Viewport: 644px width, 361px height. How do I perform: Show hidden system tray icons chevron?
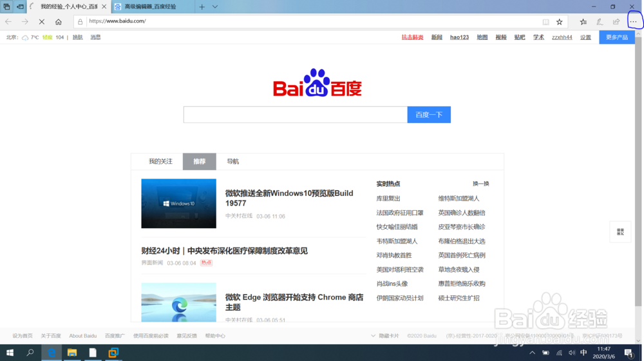pos(533,353)
